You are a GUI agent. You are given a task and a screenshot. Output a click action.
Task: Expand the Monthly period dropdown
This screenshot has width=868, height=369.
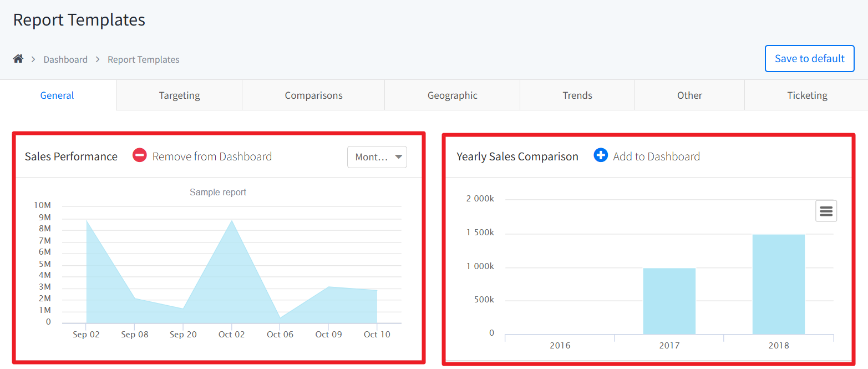(x=377, y=157)
